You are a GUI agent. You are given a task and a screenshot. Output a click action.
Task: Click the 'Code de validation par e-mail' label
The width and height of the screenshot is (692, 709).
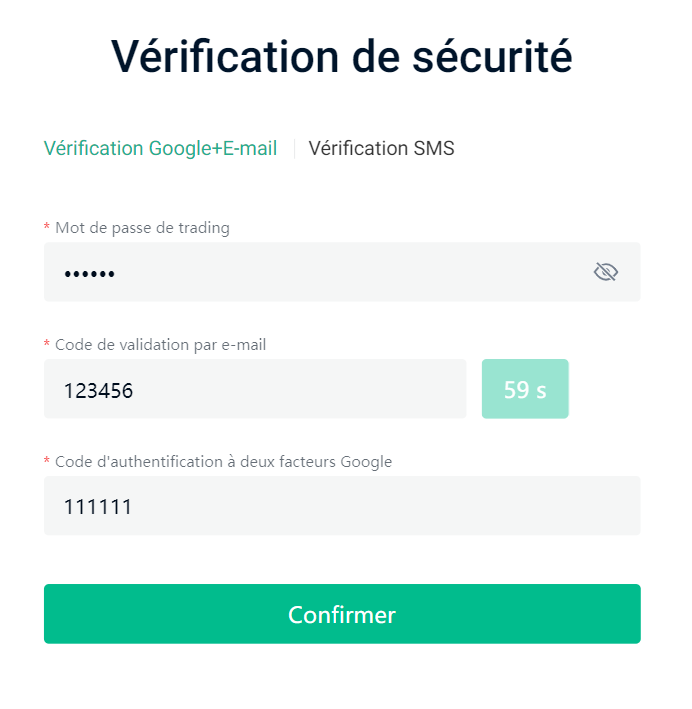pyautogui.click(x=160, y=345)
